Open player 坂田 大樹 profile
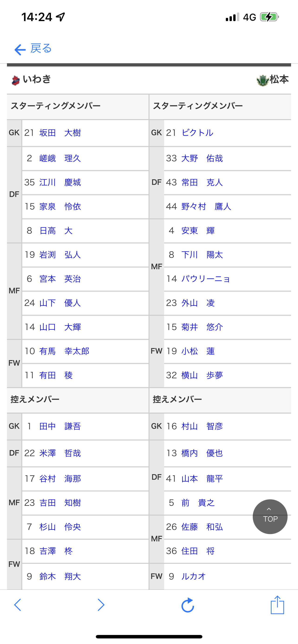This screenshot has width=298, height=644. (60, 133)
